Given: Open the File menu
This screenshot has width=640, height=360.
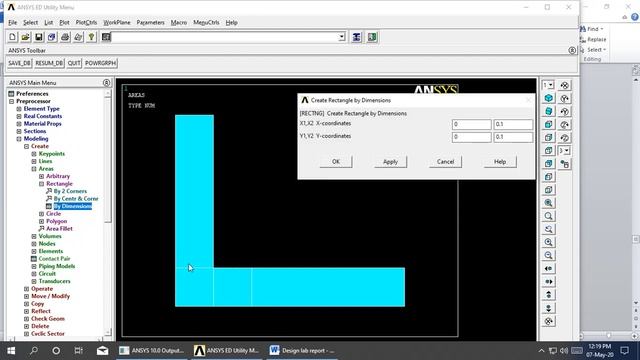Looking at the screenshot, I should pos(13,22).
